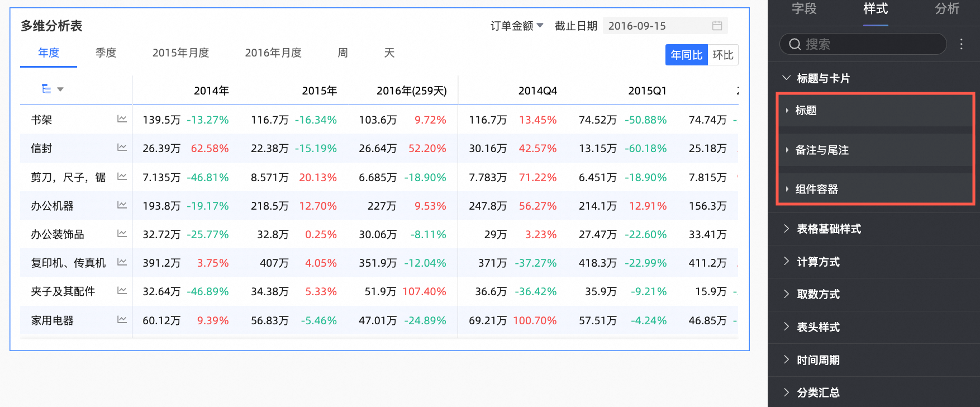Open trend chart icon for 办公机器 row
The width and height of the screenshot is (980, 407).
(122, 205)
